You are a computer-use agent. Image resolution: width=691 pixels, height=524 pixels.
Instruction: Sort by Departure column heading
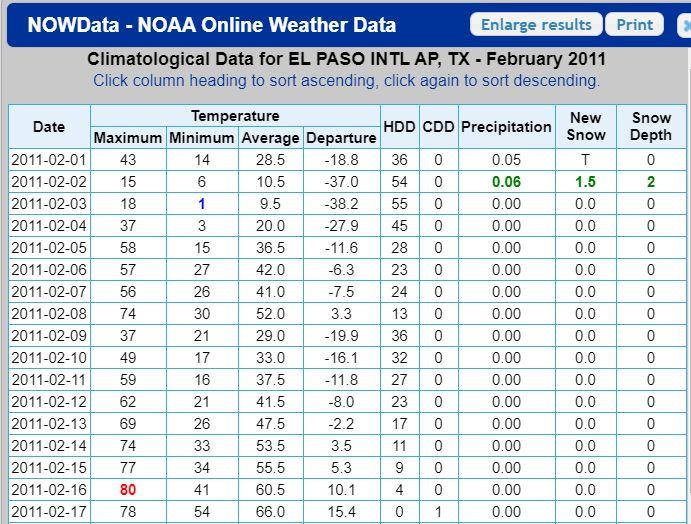pyautogui.click(x=341, y=138)
